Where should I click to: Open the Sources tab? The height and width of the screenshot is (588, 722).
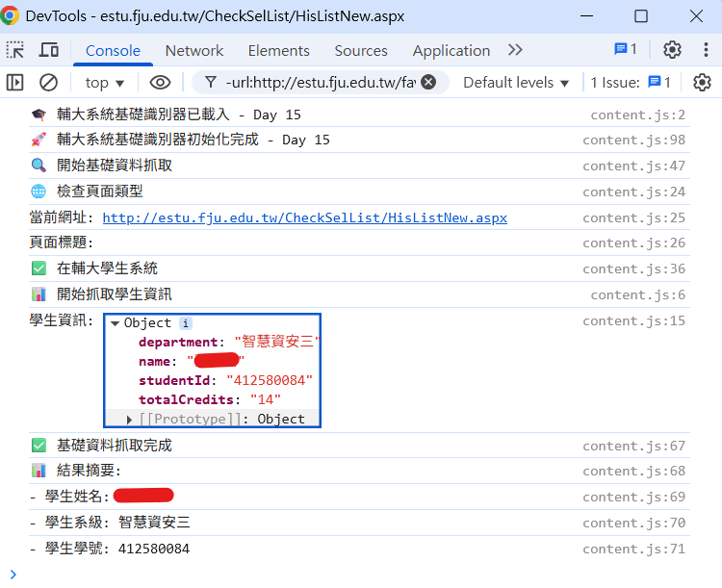[x=361, y=51]
